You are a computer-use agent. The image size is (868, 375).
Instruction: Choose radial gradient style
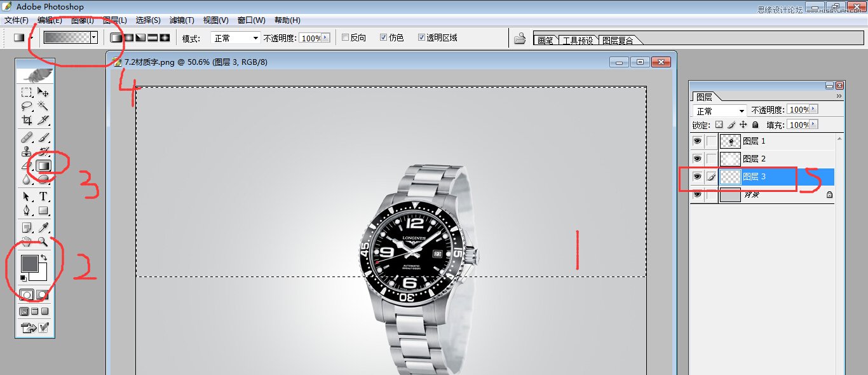coord(128,37)
